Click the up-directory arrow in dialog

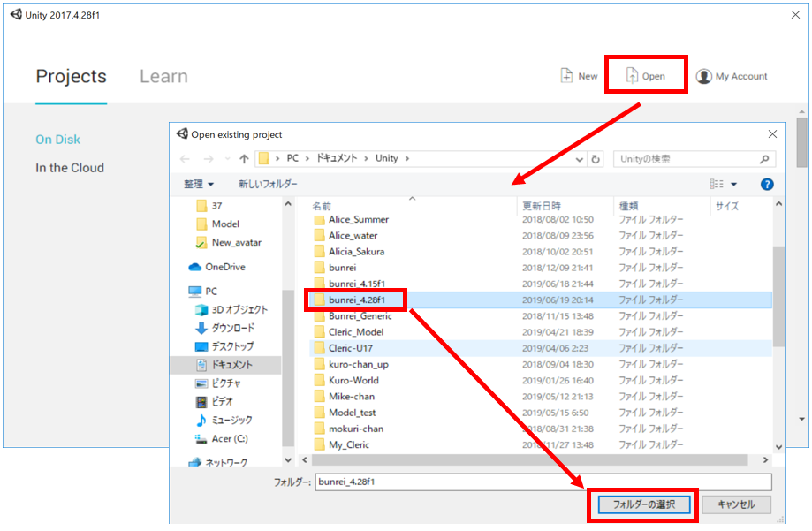click(244, 159)
